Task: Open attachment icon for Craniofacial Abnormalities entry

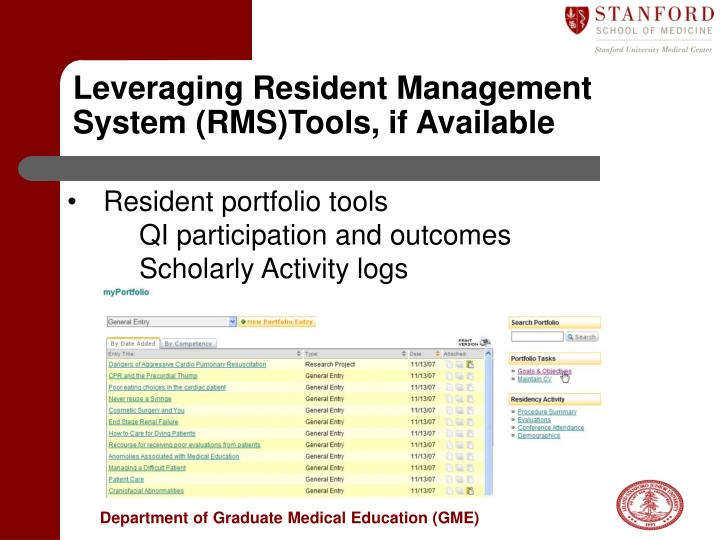Action: click(470, 490)
